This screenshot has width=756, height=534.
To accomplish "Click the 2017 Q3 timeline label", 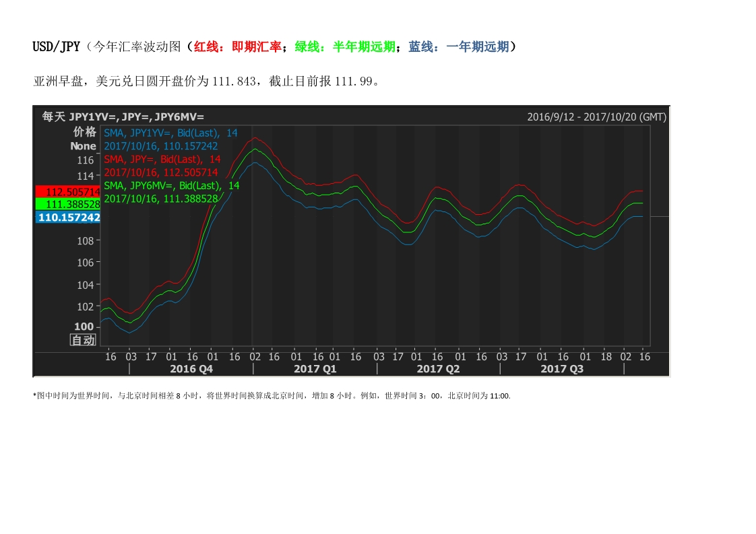I will coord(562,369).
